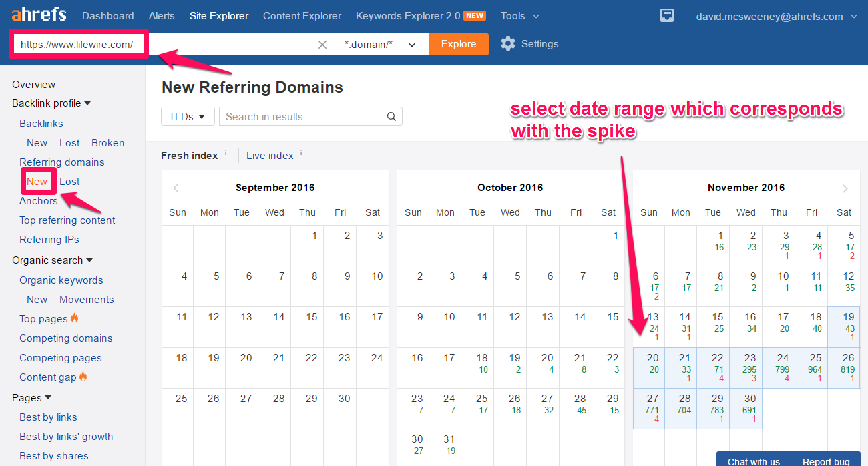Expand the Tools menu
868x466 pixels.
520,15
